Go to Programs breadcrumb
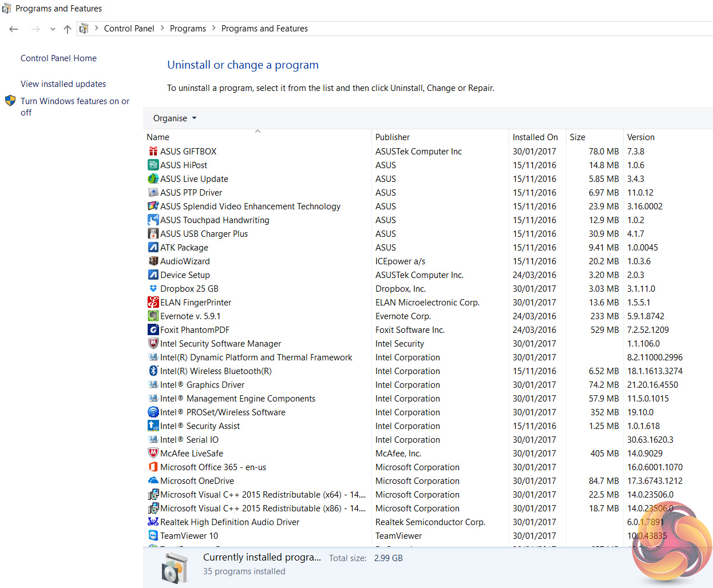The width and height of the screenshot is (713, 588). click(188, 29)
